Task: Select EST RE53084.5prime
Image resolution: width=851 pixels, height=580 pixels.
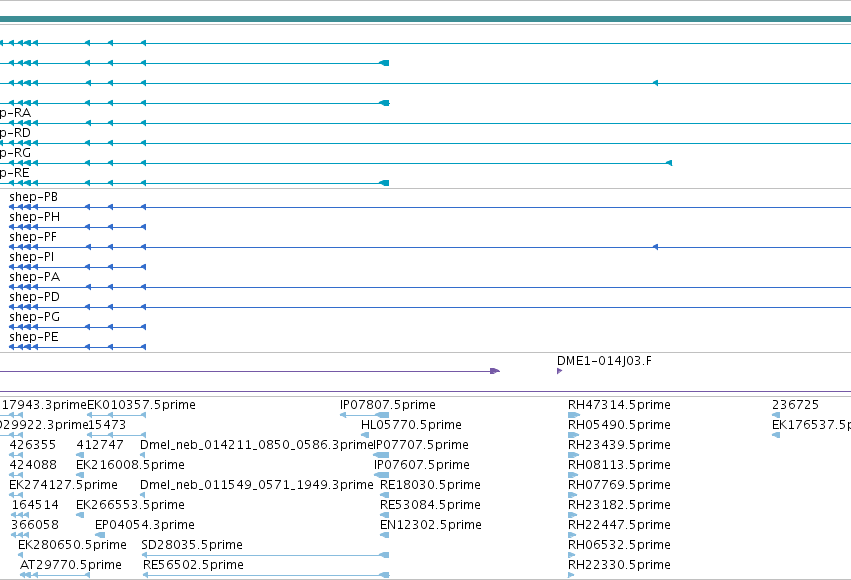Action: click(x=430, y=505)
